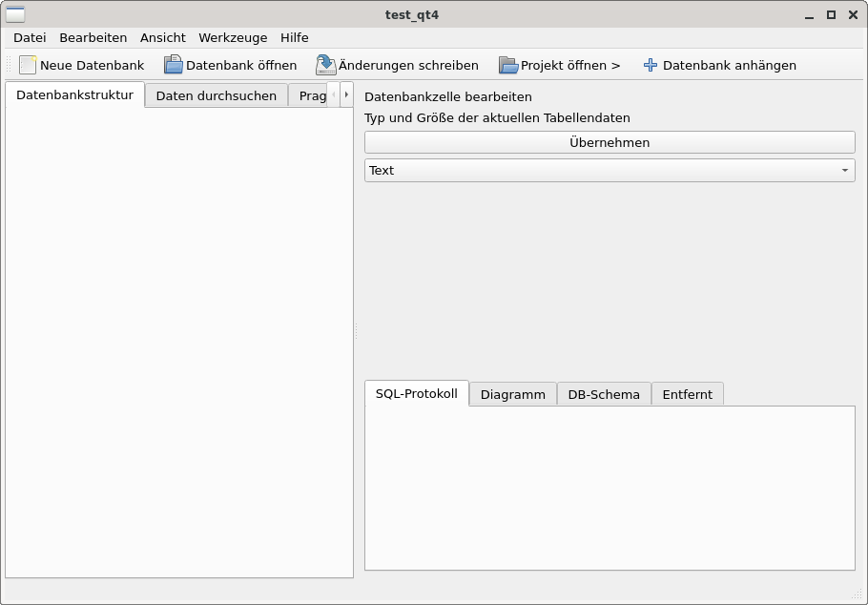The height and width of the screenshot is (605, 868).
Task: Click the Datenbank öffnen folder icon
Action: (174, 64)
